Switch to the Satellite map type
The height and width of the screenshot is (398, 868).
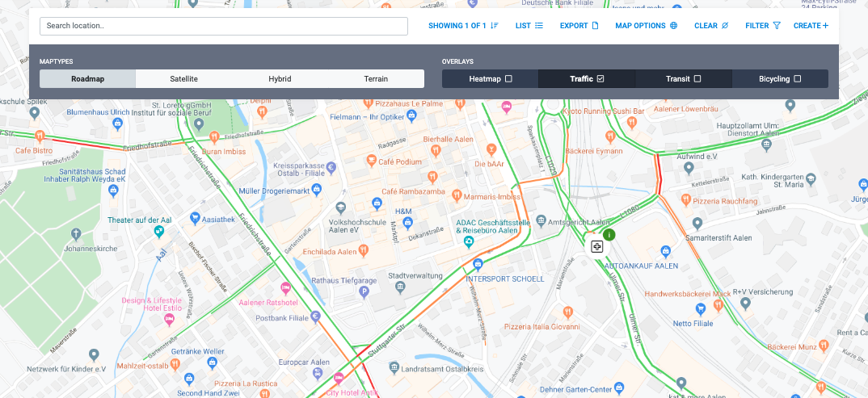click(183, 78)
